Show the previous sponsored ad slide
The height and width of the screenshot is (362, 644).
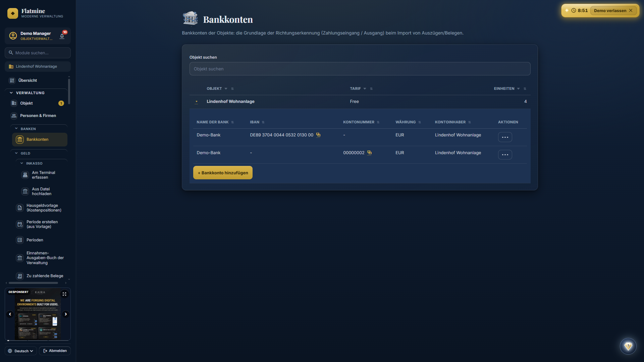[10, 314]
